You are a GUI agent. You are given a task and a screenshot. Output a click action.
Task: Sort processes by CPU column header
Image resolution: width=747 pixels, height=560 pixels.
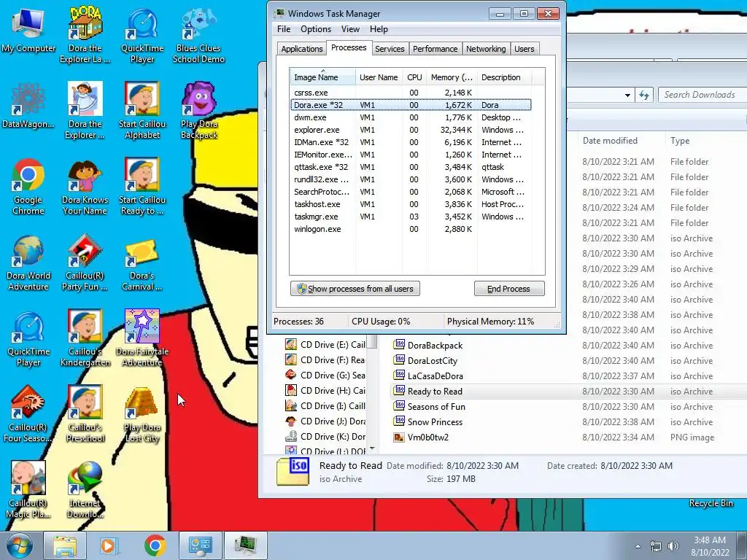click(414, 77)
